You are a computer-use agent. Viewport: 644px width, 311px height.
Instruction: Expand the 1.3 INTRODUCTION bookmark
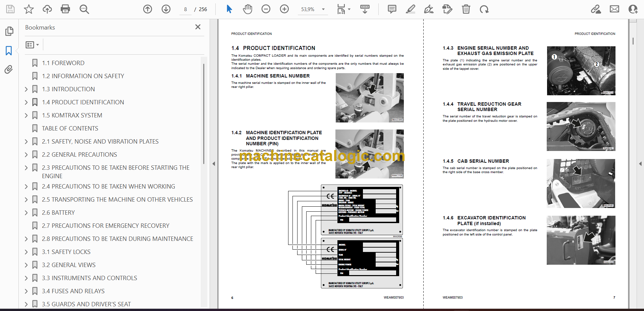coord(26,89)
